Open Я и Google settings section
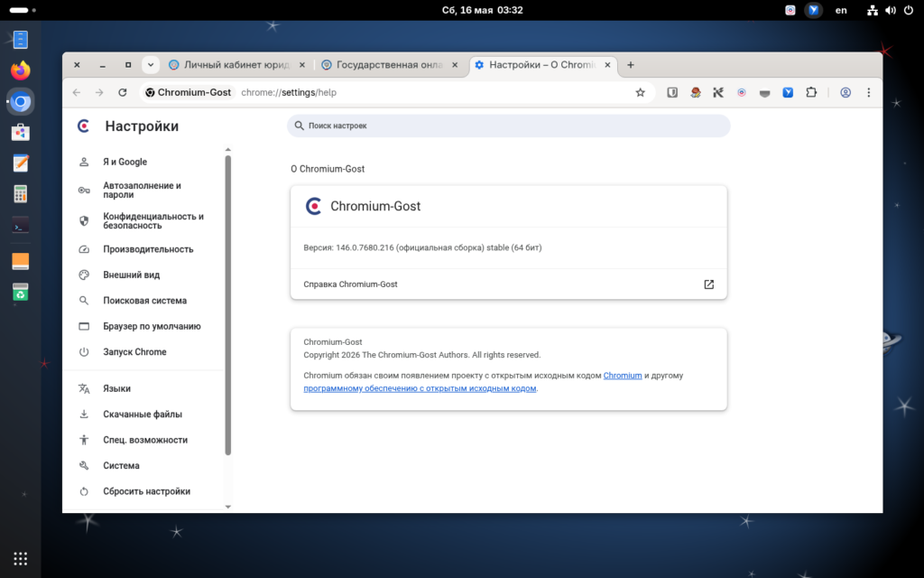Screen dimensions: 924x578 tap(144, 162)
